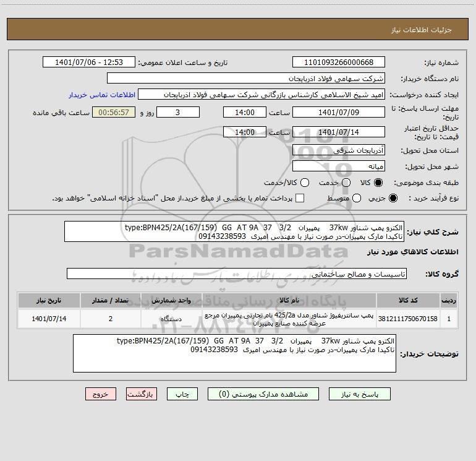This screenshot has width=476, height=461.
Task: Click the ساعت باقی مانده label
Action: tap(61, 113)
